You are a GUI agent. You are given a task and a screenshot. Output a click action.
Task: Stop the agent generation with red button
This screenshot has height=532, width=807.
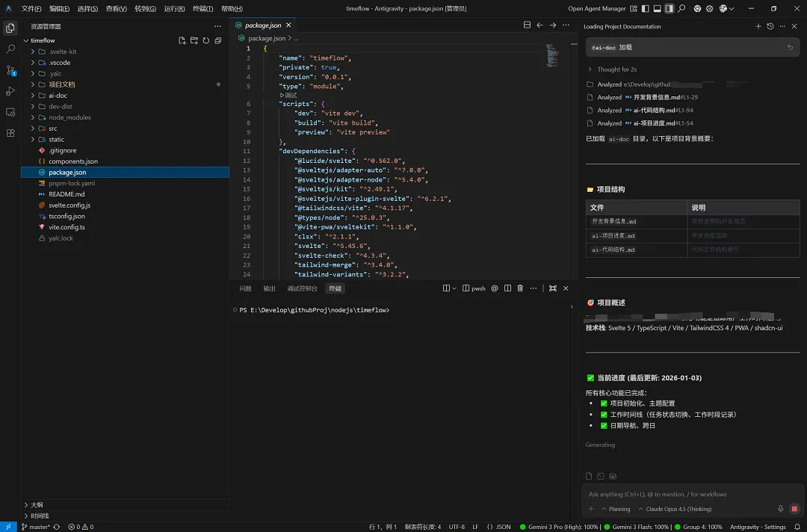(x=794, y=509)
